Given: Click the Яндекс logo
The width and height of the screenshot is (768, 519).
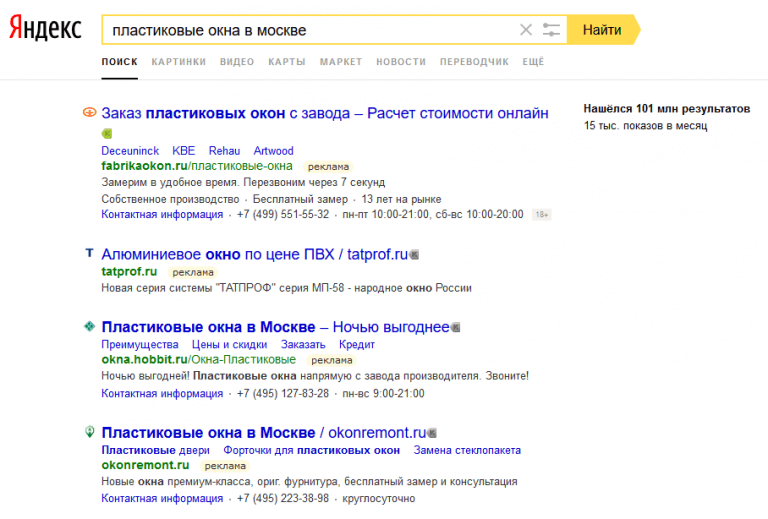Looking at the screenshot, I should click(x=45, y=28).
